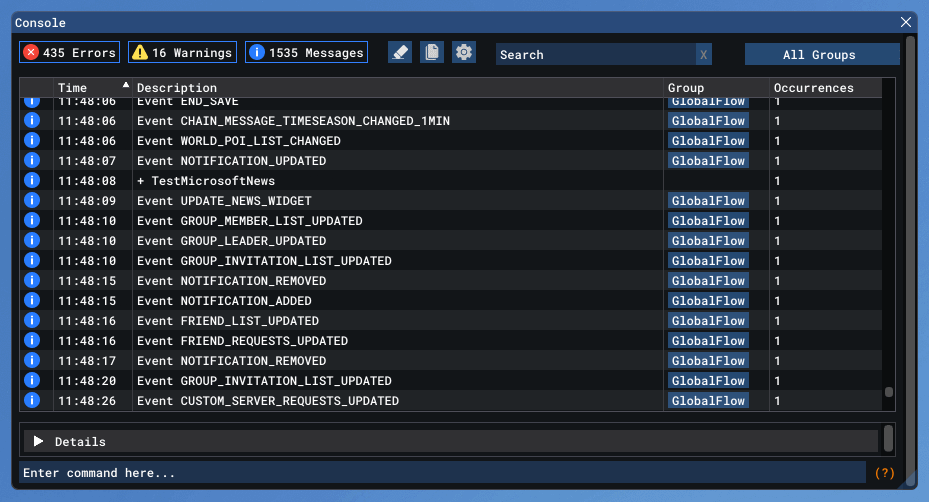This screenshot has height=502, width=929.
Task: Click info icon for CHAIN_MESSAGE_TIMESEASON_CHANGED_1MIN row
Action: 32,120
